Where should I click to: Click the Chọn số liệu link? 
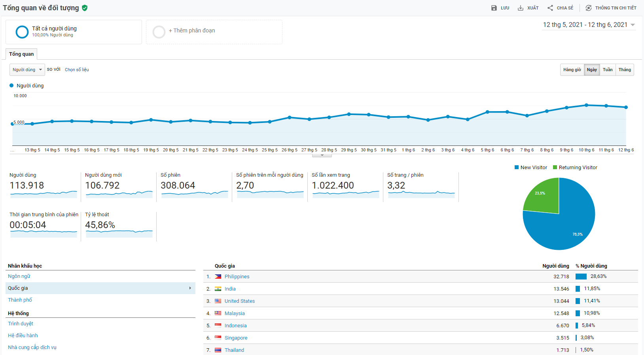77,70
